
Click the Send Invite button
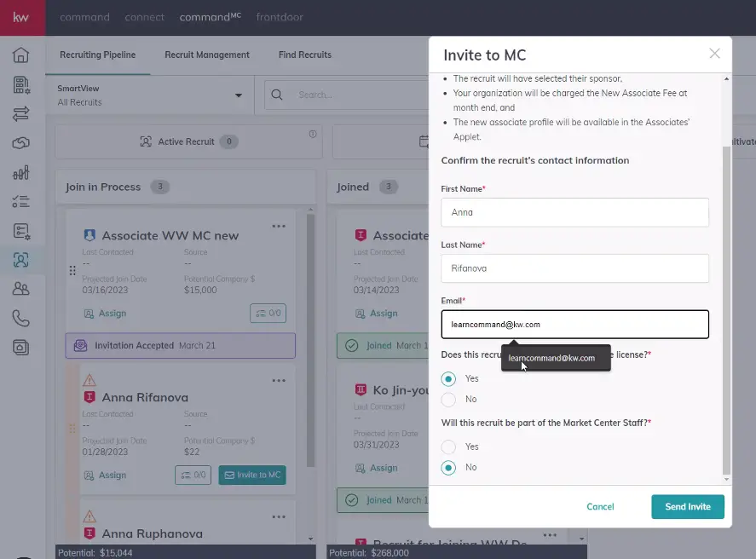coord(688,506)
